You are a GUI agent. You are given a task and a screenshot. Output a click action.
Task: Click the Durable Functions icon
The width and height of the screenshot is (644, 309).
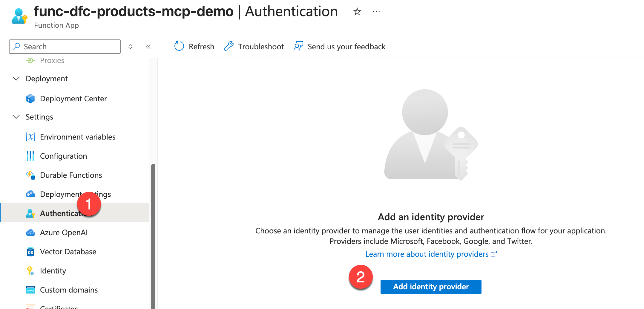click(30, 175)
